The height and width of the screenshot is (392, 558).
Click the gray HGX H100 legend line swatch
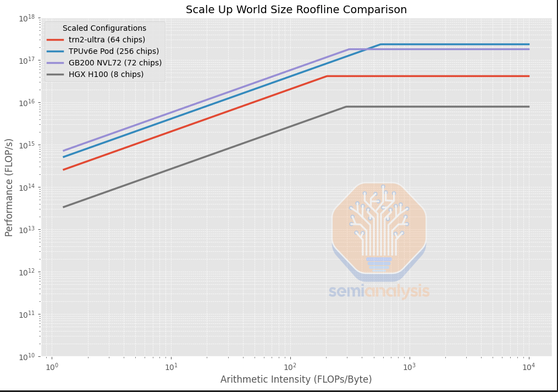[x=55, y=74]
